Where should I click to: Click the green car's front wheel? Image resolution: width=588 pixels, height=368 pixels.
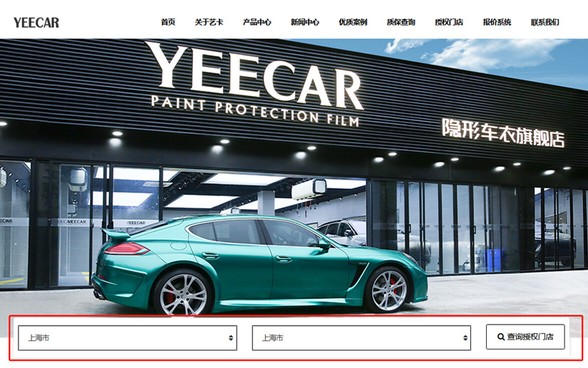388,290
